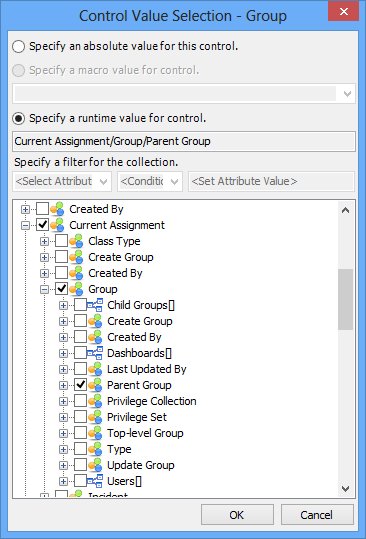Click the Current Assignment object icon
Image resolution: width=366 pixels, height=539 pixels.
click(x=57, y=225)
